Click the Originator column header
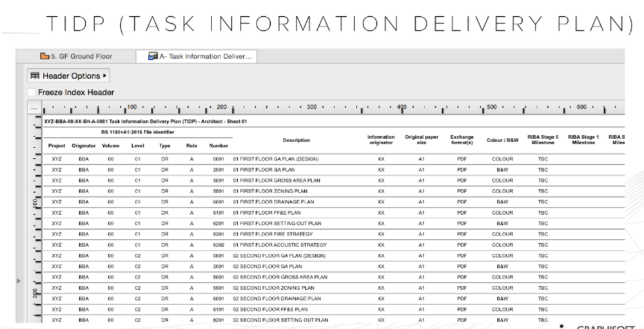This screenshot has height=329, width=644. pyautogui.click(x=84, y=146)
